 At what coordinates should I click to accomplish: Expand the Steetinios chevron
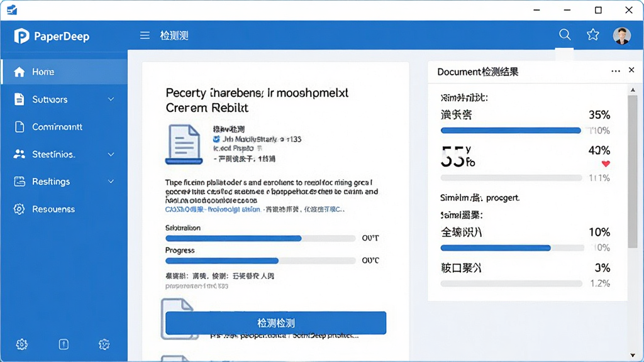tap(111, 155)
